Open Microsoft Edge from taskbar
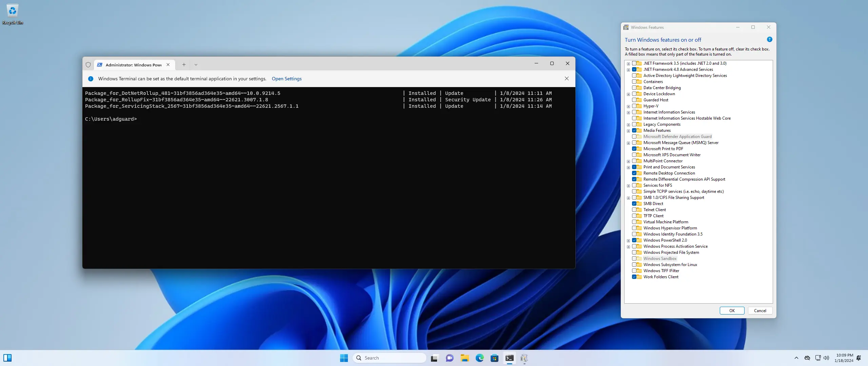This screenshot has height=366, width=868. coord(479,358)
